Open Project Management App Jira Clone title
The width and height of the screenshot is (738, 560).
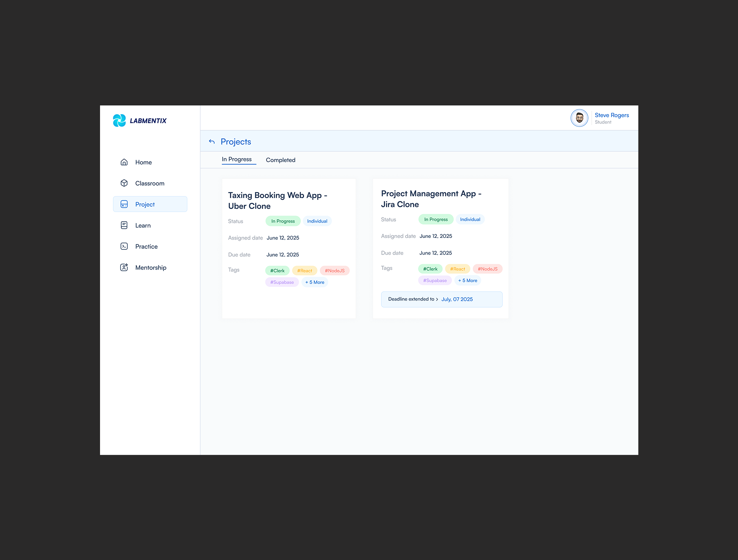pos(431,199)
